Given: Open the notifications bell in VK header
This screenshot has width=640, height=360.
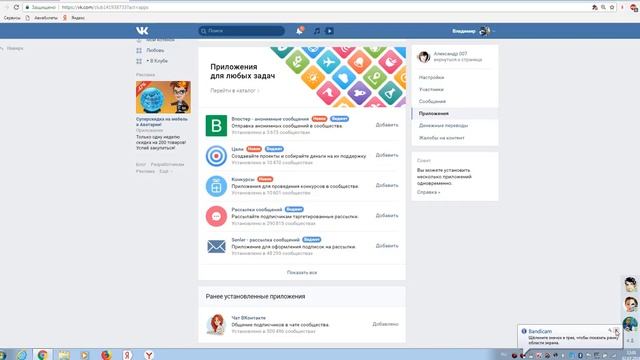Looking at the screenshot, I should coord(300,31).
